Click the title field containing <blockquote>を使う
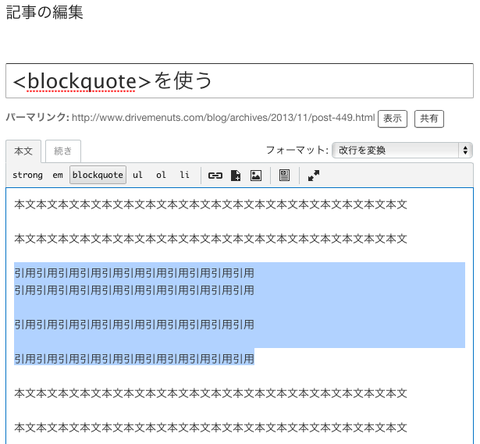The height and width of the screenshot is (444, 480). coord(239,81)
